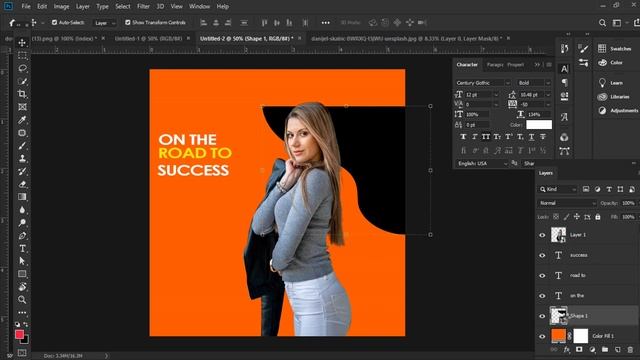
Task: Create new fill or adjustment layer
Action: 592,350
